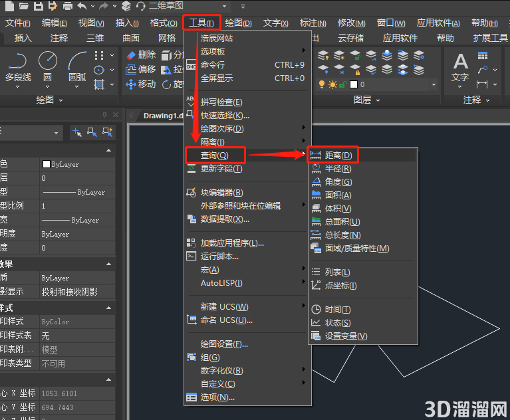Toggle the layer lock padlock icon
Viewport: 510px width, 420px height.
coord(343,85)
